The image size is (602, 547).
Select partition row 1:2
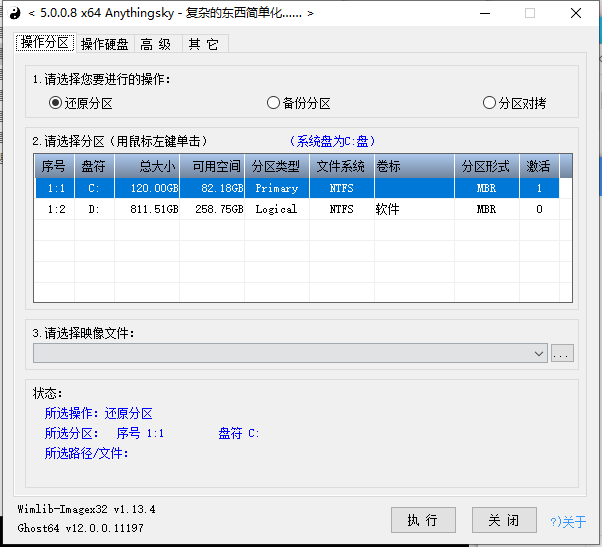[297, 209]
